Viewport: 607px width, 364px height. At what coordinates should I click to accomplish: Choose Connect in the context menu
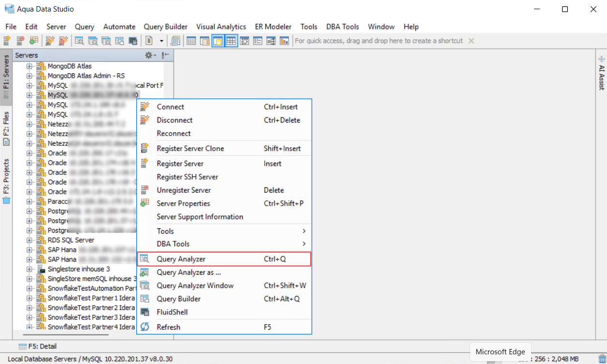tap(224, 107)
